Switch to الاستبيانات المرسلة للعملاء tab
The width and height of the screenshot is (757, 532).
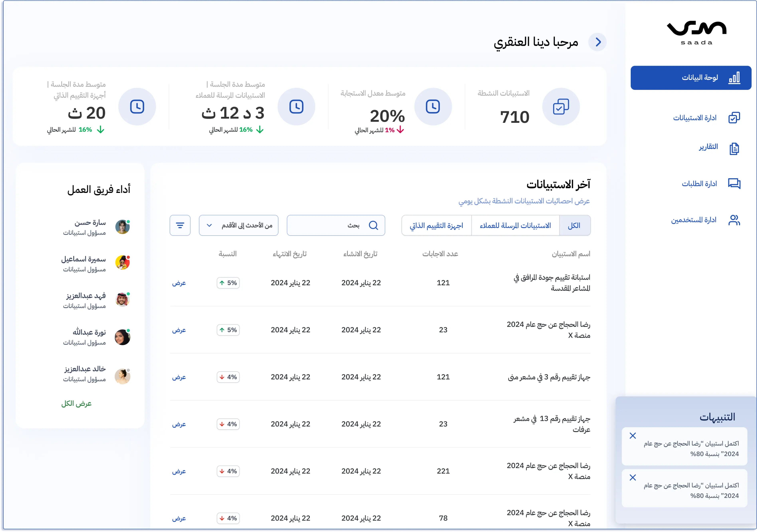[x=515, y=225]
